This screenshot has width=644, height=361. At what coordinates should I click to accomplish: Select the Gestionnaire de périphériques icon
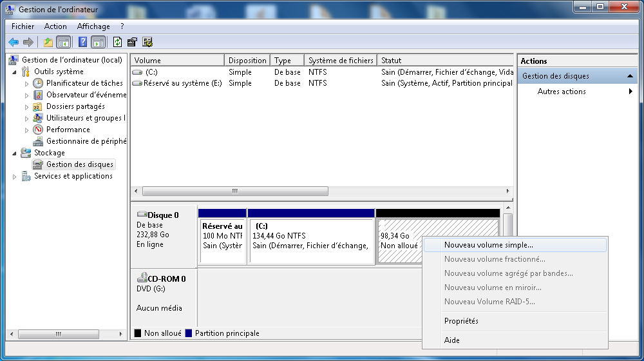pos(38,141)
